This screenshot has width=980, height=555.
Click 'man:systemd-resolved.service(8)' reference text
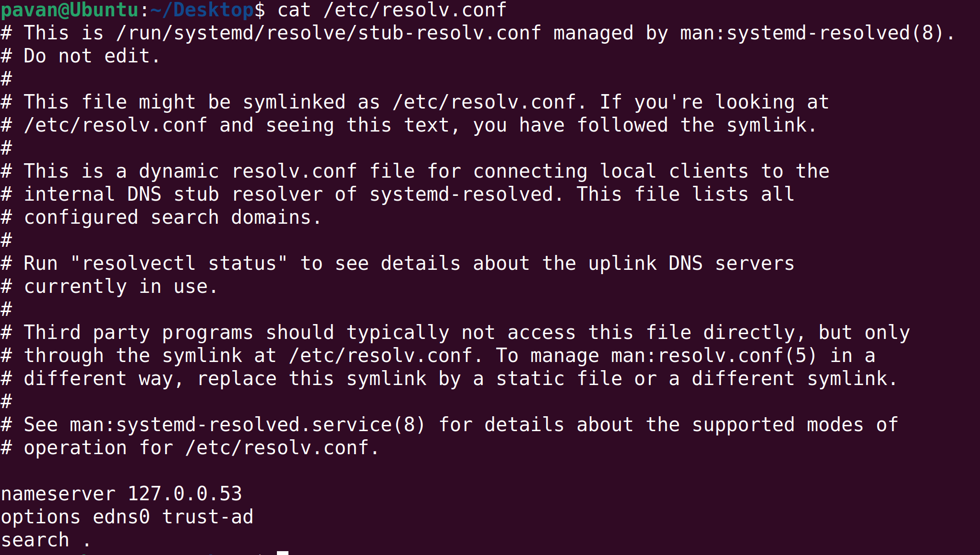click(x=247, y=425)
